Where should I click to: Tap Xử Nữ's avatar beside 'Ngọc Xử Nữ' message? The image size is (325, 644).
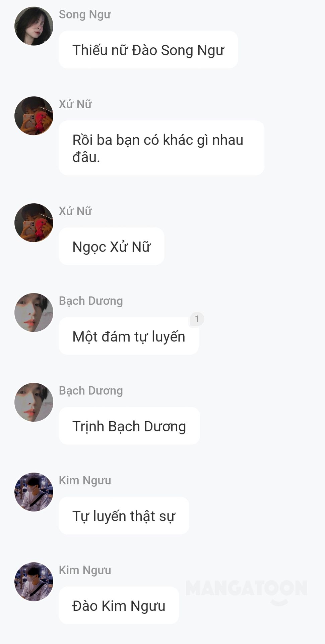click(34, 223)
